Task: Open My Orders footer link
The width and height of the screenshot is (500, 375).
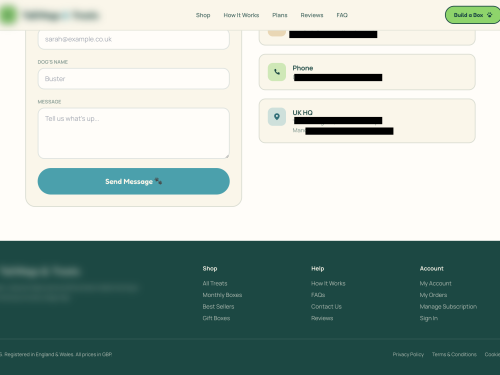Action: [433, 295]
